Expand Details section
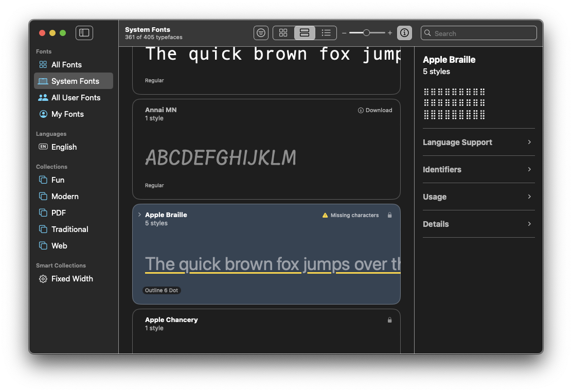This screenshot has width=572, height=392. (x=478, y=224)
